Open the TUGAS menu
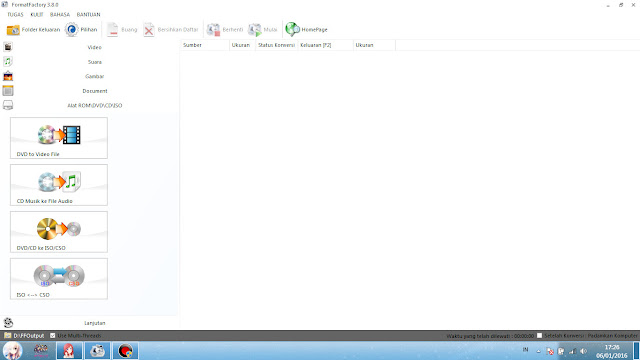640x360 pixels. [16, 14]
